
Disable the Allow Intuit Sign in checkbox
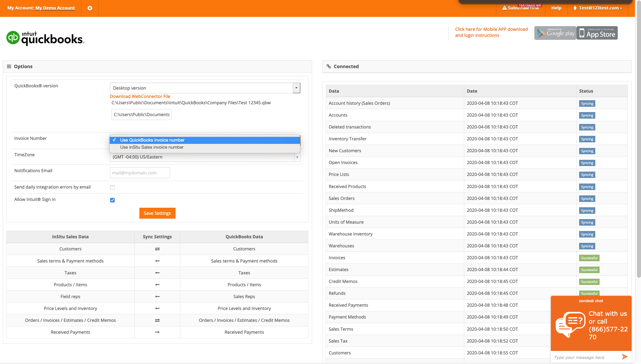tap(112, 200)
